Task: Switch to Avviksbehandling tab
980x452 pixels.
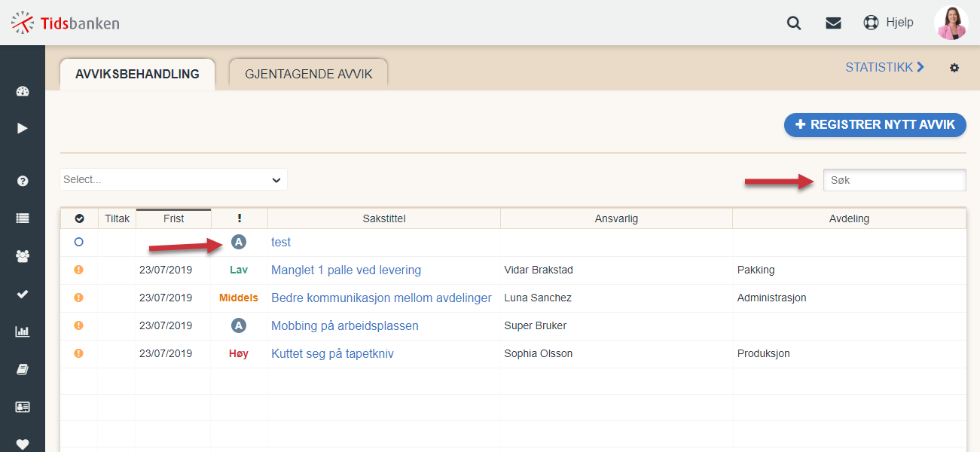Action: tap(137, 75)
